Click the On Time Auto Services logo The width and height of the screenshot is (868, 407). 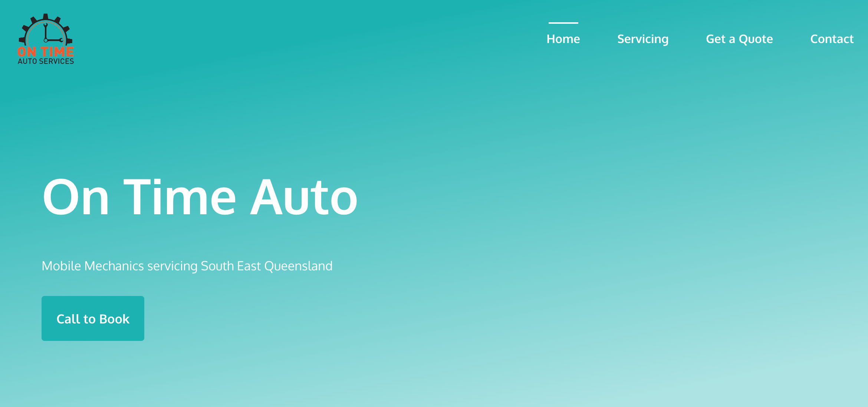[x=46, y=39]
